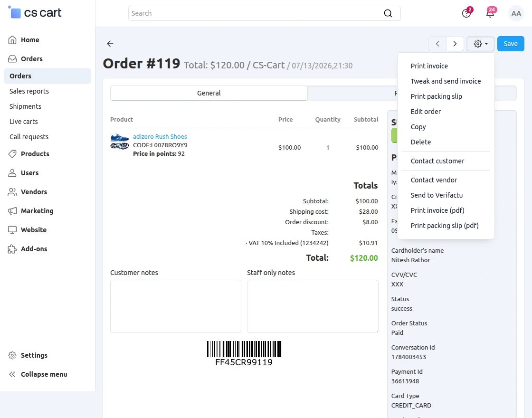Click the Shipping cost $28.00 value
This screenshot has height=418, width=532.
click(x=368, y=212)
